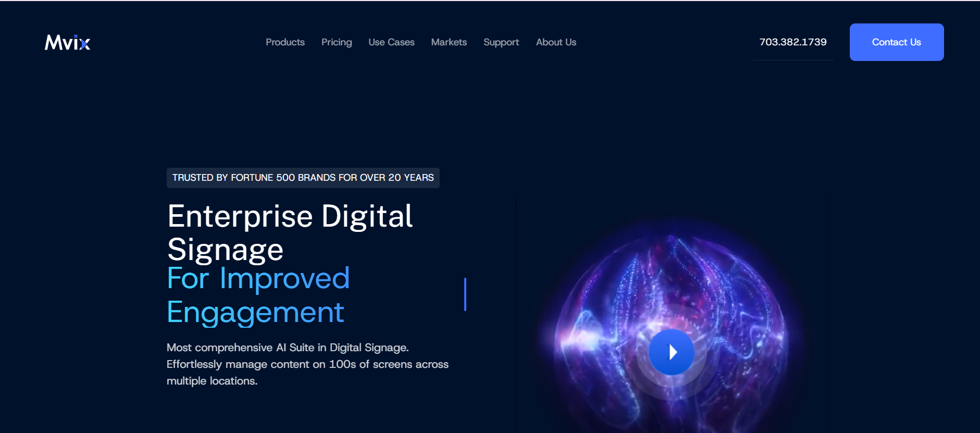Open the About Us menu
This screenshot has height=433, width=980.
click(x=556, y=42)
